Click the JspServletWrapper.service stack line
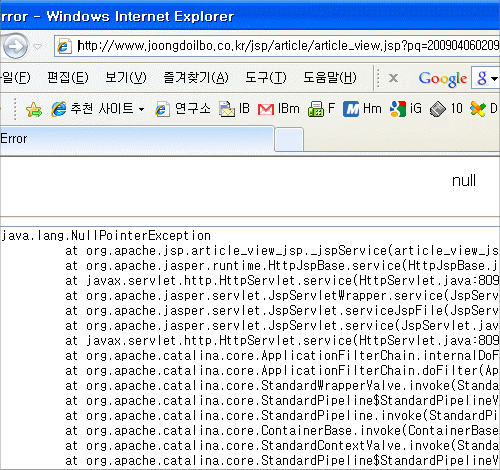Screen dimensions: 500x470 coord(282,296)
